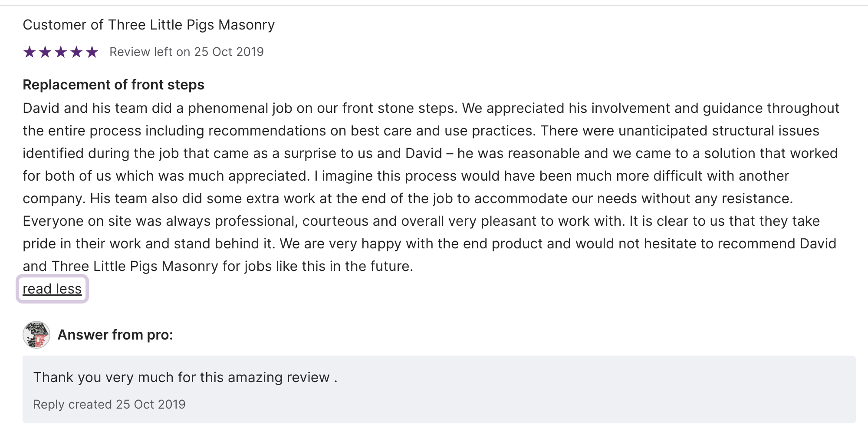Viewport: 868px width, 429px height.
Task: Click the Reply created 25 Oct 2019 timestamp
Action: pos(109,404)
